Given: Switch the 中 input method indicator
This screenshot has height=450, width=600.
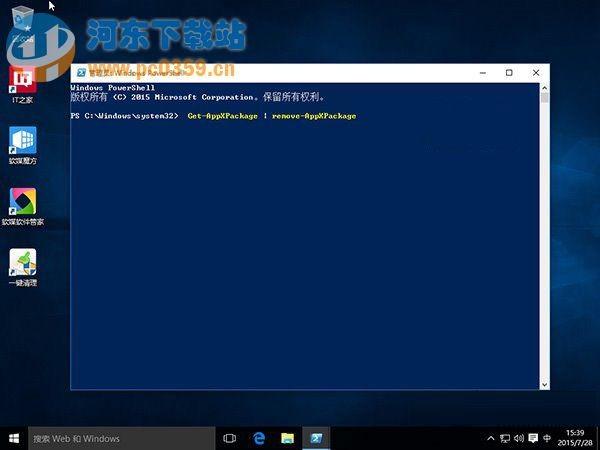Looking at the screenshot, I should coord(547,439).
